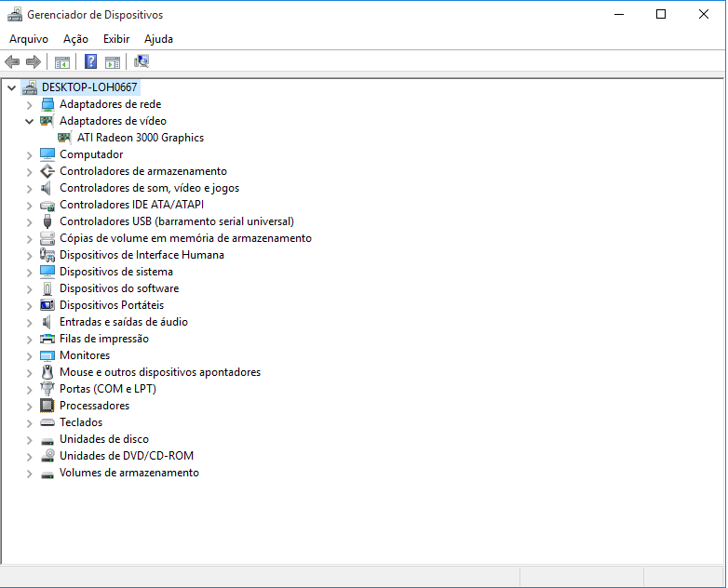
Task: Open the Exibir menu
Action: pos(116,39)
